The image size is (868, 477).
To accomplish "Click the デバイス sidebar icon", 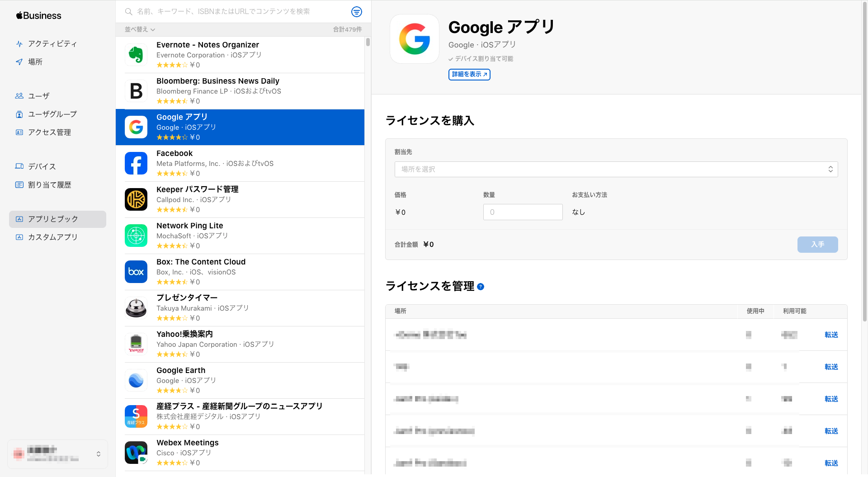I will (x=19, y=166).
